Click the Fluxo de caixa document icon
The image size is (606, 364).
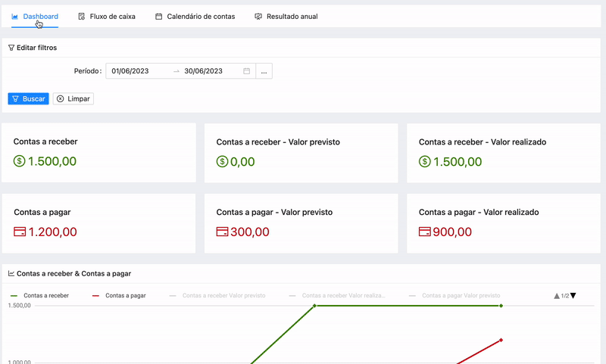[x=82, y=17]
